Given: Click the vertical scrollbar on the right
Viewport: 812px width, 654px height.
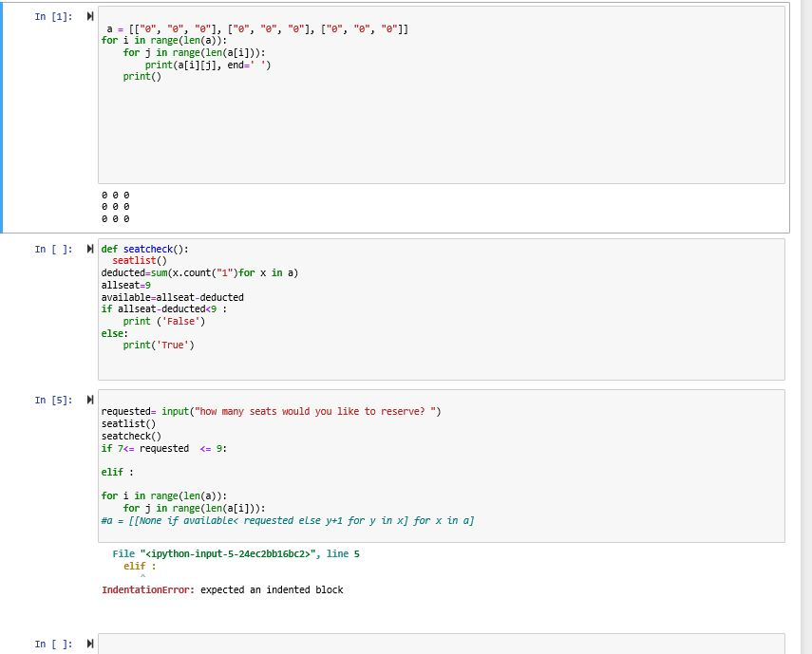Looking at the screenshot, I should 806,327.
